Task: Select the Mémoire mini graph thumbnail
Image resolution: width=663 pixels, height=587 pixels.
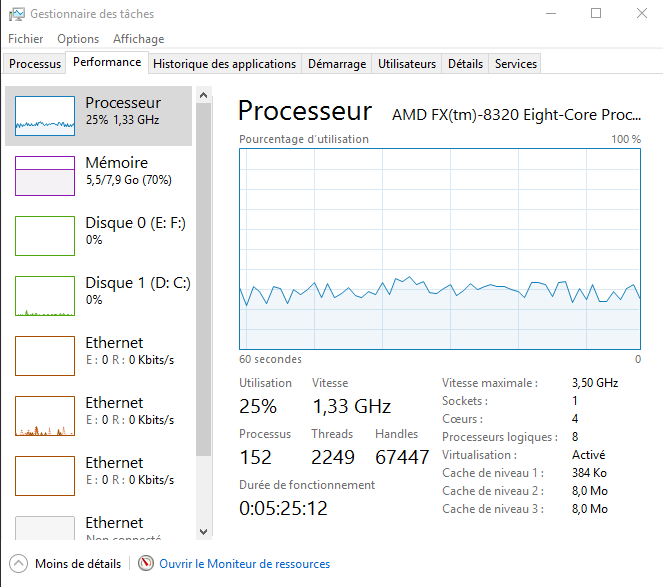Action: (x=45, y=176)
